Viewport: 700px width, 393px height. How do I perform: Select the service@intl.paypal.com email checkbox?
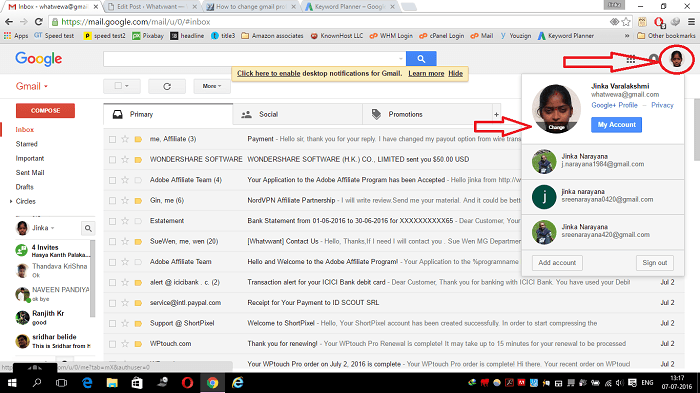(112, 303)
